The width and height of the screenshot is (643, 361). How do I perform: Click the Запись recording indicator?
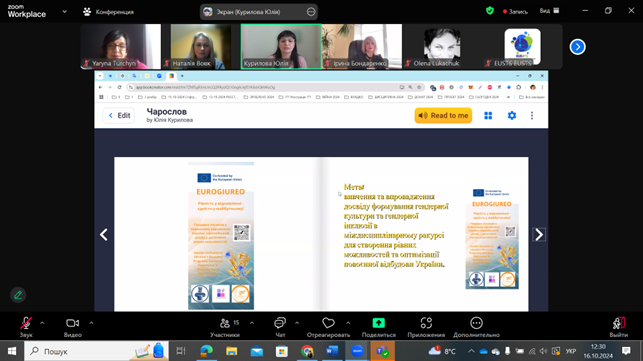pos(515,11)
